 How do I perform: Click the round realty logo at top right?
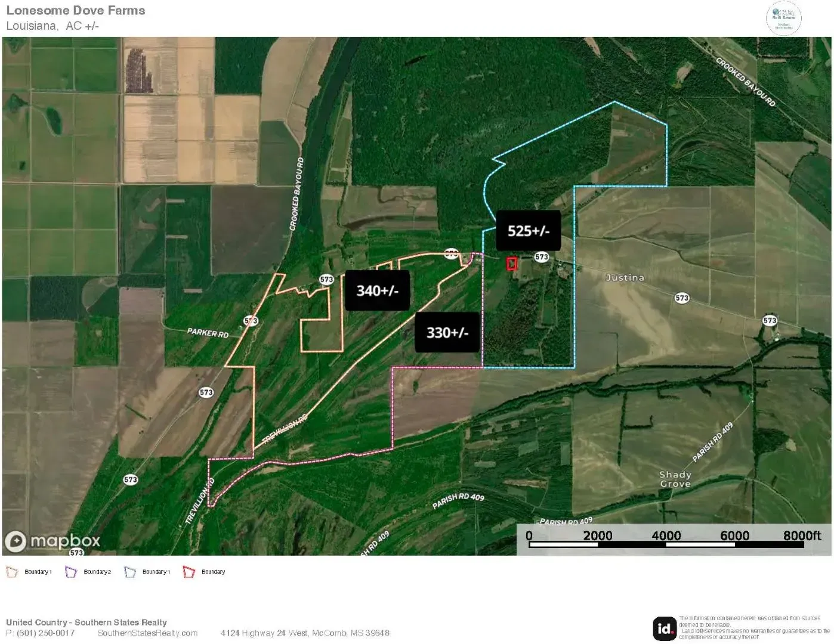click(x=783, y=18)
